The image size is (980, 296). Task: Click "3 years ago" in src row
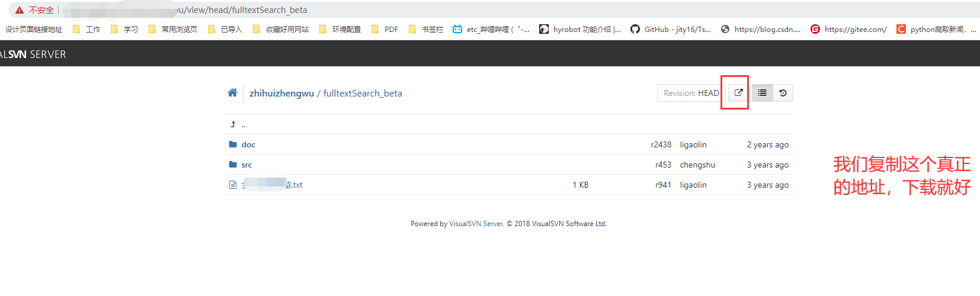point(768,165)
